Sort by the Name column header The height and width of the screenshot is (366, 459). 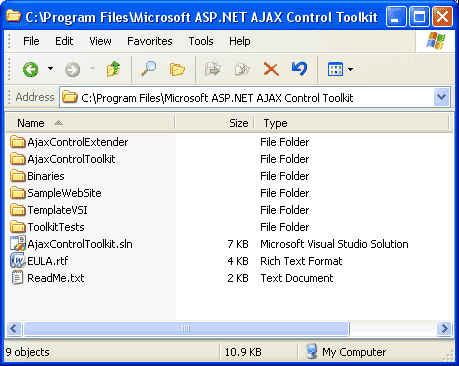pos(90,123)
